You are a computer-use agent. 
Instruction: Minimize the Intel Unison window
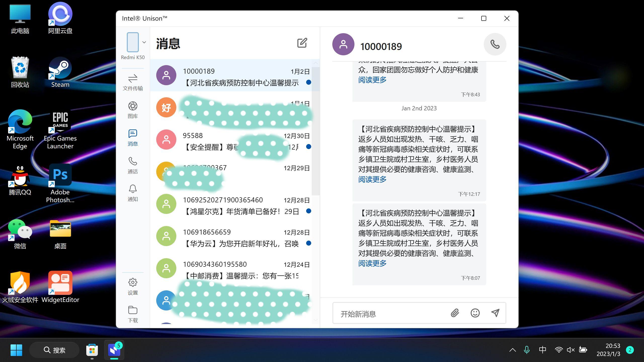[x=461, y=19]
